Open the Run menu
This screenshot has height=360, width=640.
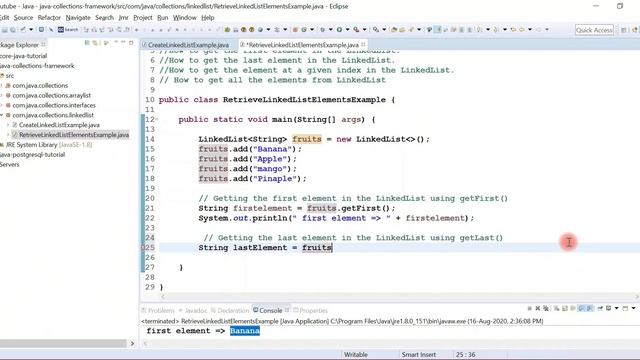click(x=162, y=18)
